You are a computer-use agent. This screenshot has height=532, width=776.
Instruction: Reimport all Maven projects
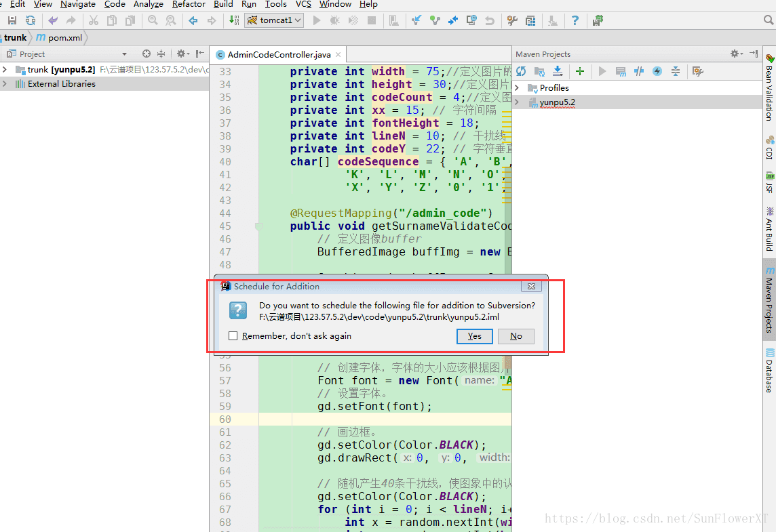pyautogui.click(x=521, y=71)
